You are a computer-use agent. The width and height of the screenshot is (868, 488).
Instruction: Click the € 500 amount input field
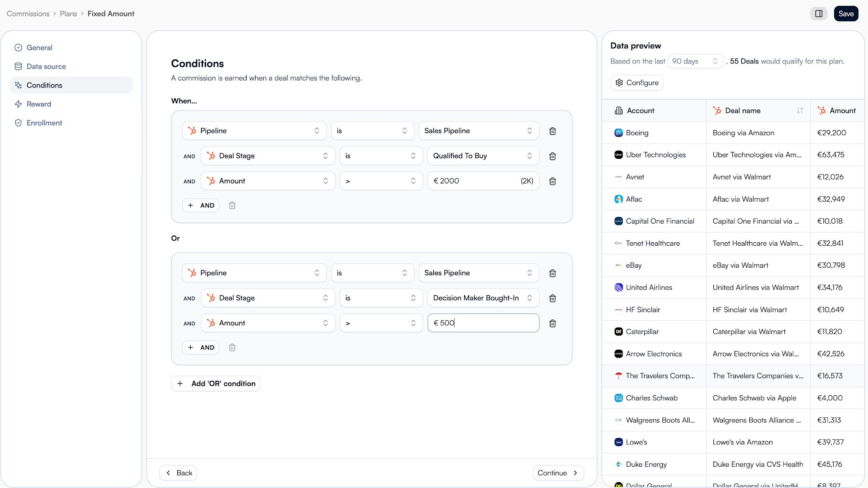(x=483, y=323)
